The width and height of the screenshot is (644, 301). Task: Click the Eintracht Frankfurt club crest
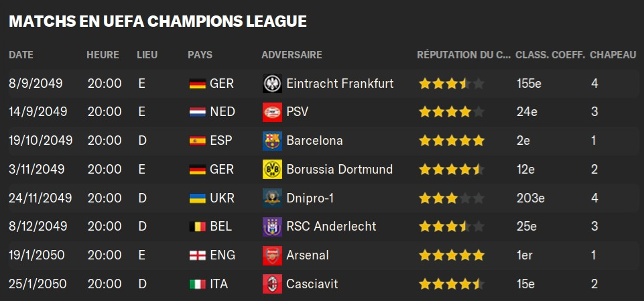point(272,84)
